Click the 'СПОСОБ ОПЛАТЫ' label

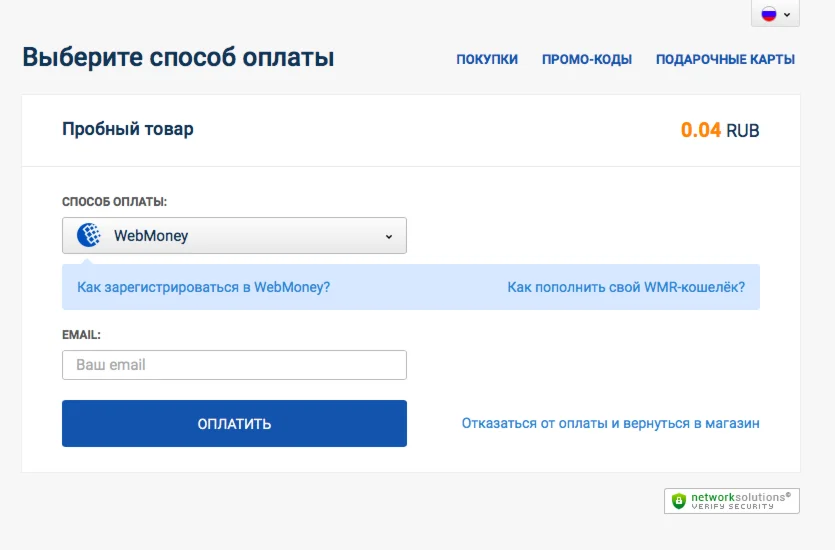[x=114, y=202]
